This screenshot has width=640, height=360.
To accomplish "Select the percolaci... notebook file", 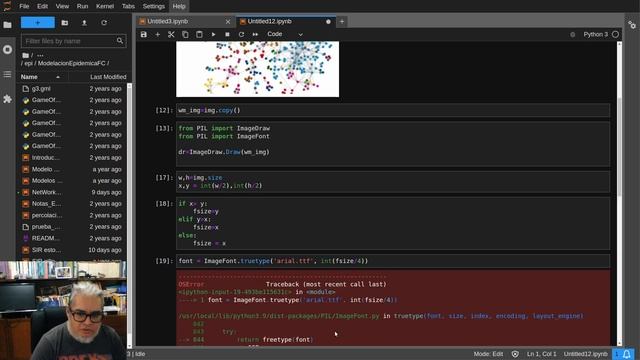I will click(x=72, y=215).
